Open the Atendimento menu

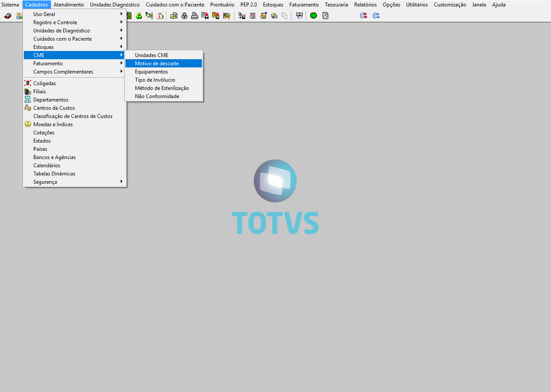(69, 5)
